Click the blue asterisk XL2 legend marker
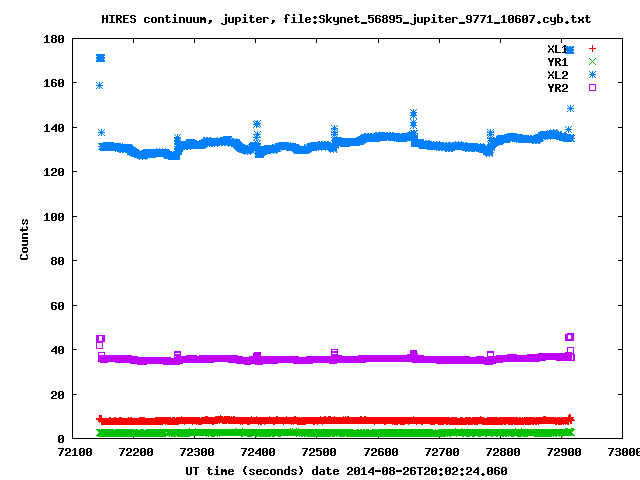Screen dimensions: 640x480 click(x=592, y=75)
